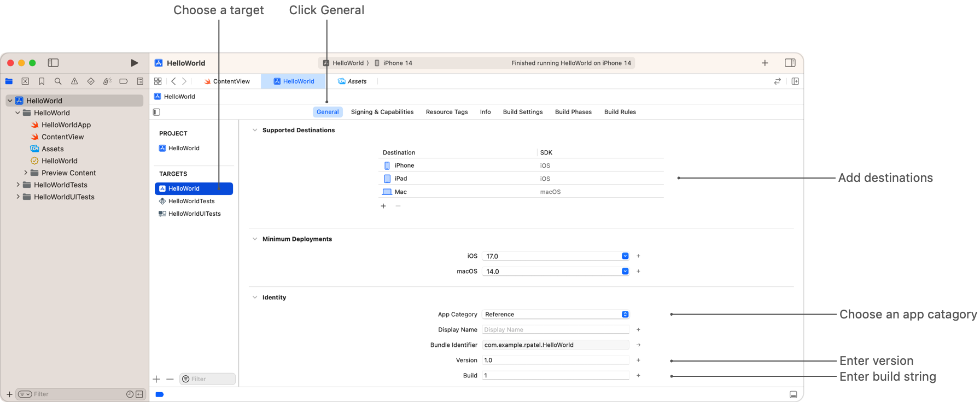Click the related items grid icon
This screenshot has width=980, height=402.
158,81
